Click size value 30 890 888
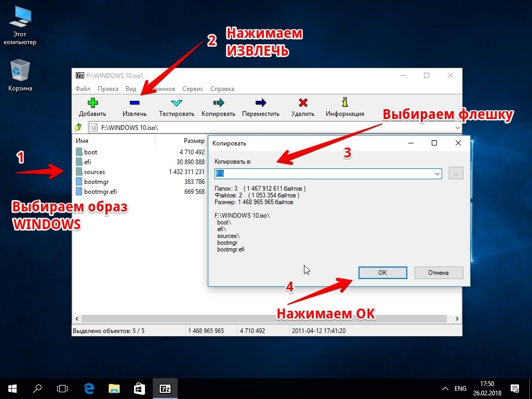The width and height of the screenshot is (532, 399). pos(191,162)
